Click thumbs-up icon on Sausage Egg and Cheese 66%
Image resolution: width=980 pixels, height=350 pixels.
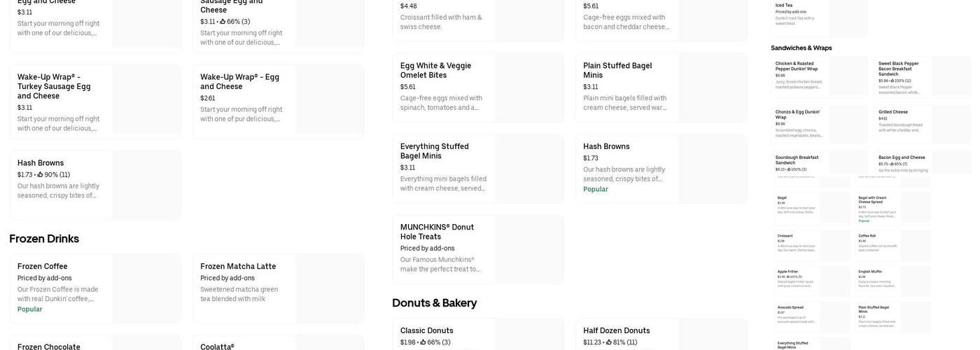223,22
